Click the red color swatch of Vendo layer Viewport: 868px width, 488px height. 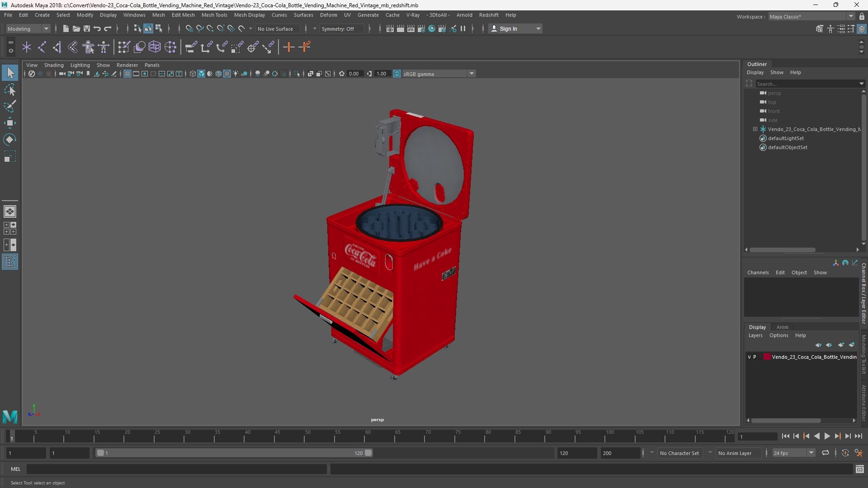tap(767, 357)
